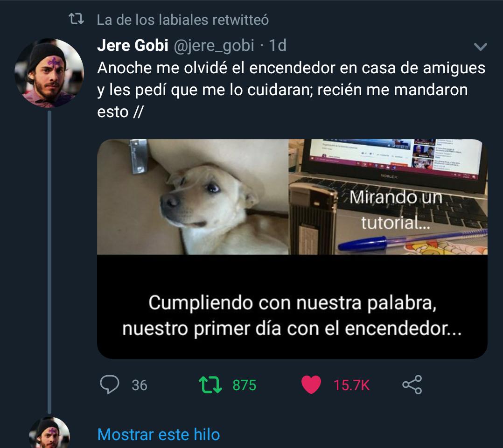This screenshot has width=503, height=448.
Task: Click the 36 replies count
Action: 140,385
